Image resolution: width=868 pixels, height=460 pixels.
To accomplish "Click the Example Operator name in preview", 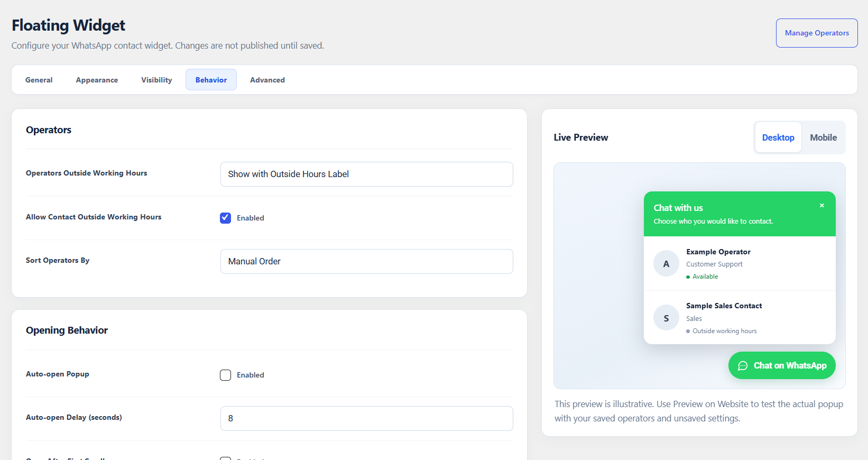I will [x=718, y=252].
